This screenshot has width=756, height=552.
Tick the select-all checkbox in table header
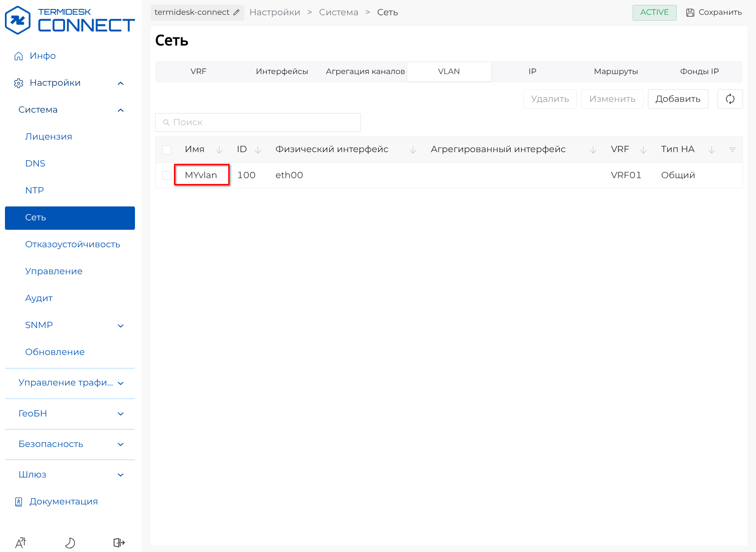pyautogui.click(x=167, y=150)
